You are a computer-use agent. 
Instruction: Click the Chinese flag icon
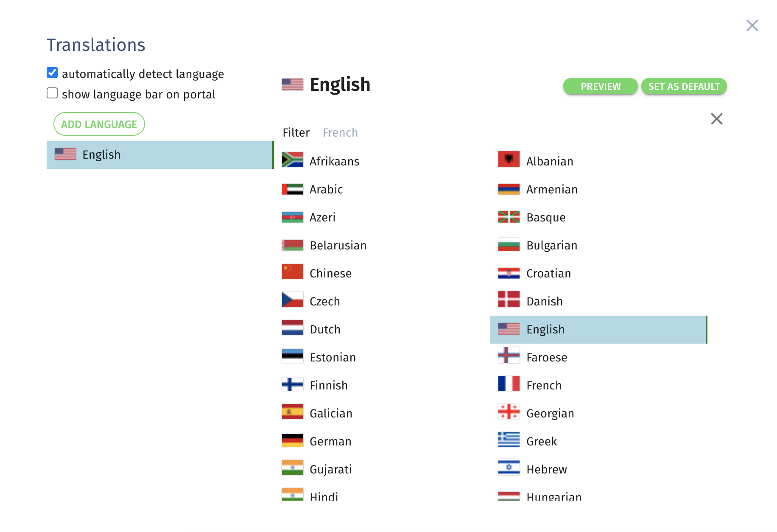[x=293, y=272]
